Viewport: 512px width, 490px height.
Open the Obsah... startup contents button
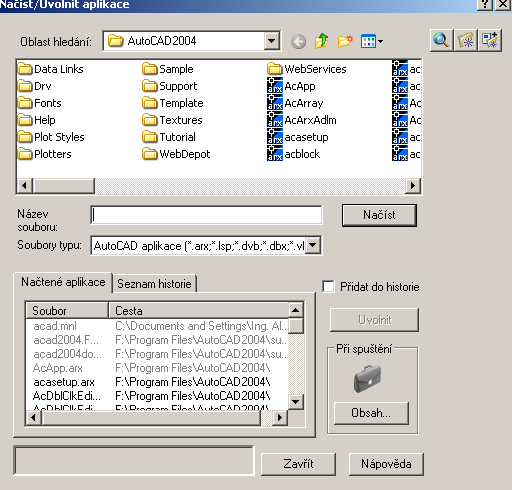pyautogui.click(x=371, y=413)
